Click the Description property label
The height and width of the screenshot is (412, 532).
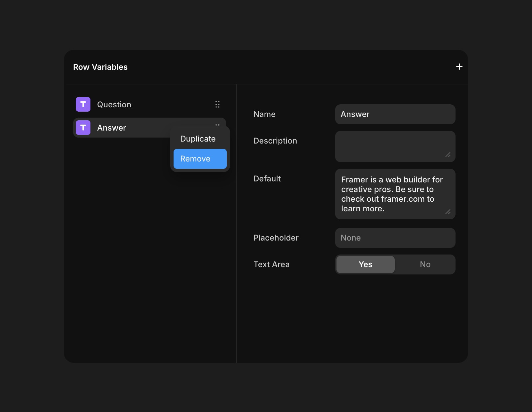pyautogui.click(x=275, y=141)
